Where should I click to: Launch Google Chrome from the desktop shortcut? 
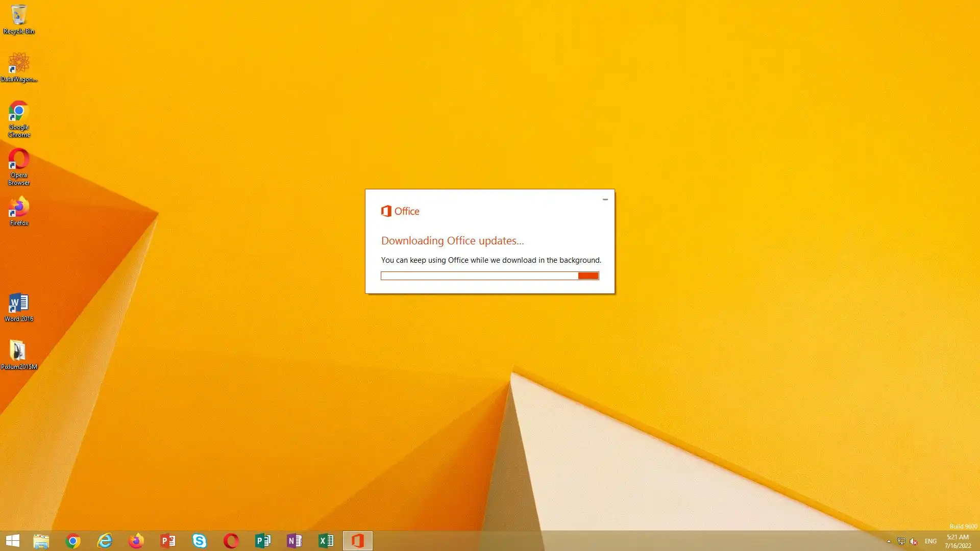tap(19, 118)
